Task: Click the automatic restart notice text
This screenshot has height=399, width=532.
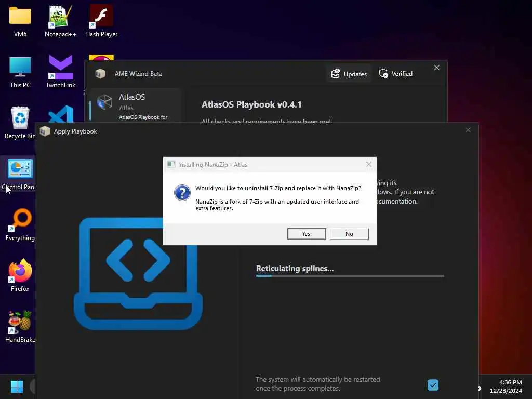Action: (x=317, y=384)
